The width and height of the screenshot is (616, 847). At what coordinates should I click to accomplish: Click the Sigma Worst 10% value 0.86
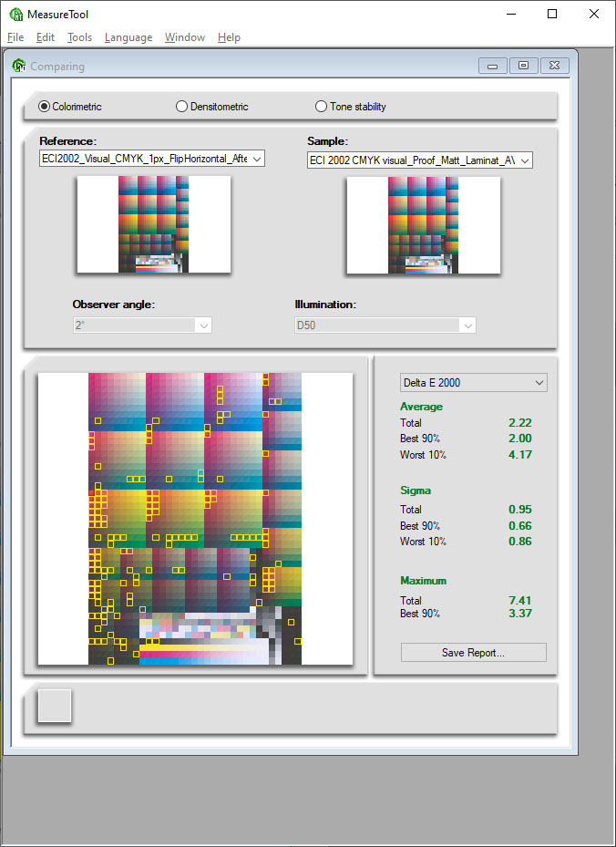pos(520,542)
